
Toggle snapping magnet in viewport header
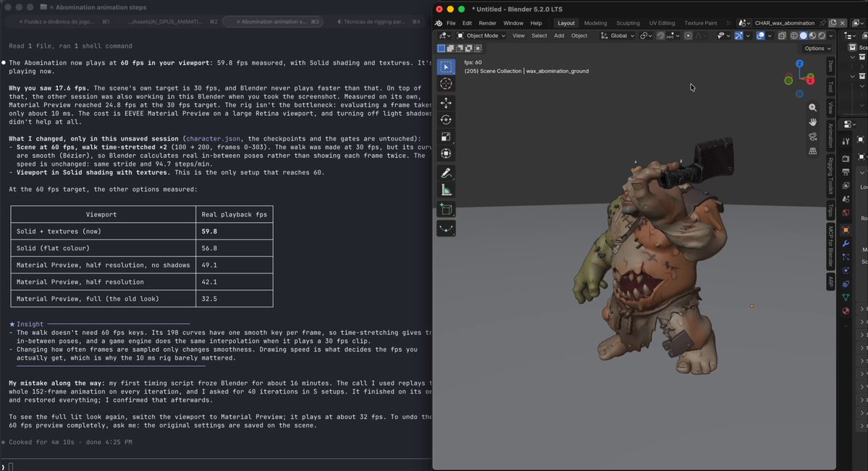pos(660,35)
